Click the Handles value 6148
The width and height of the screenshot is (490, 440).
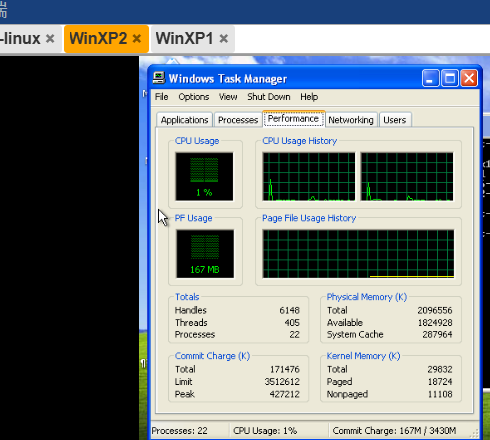(289, 310)
